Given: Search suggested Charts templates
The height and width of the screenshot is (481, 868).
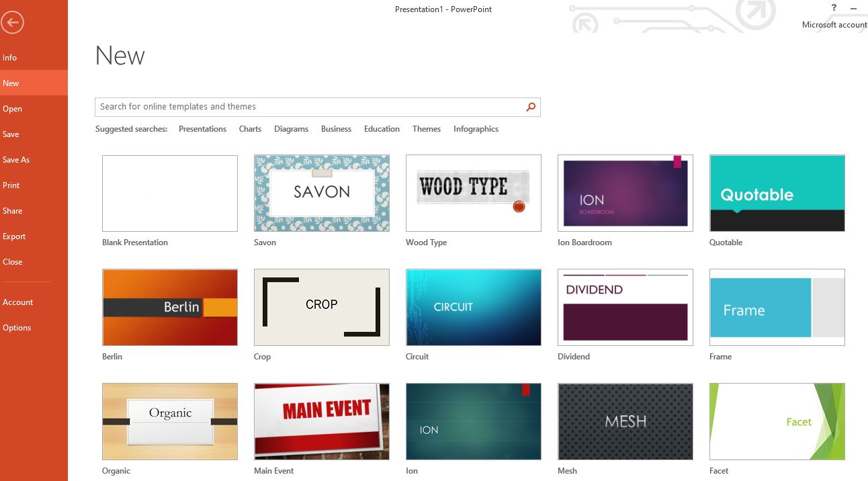Looking at the screenshot, I should [x=250, y=129].
